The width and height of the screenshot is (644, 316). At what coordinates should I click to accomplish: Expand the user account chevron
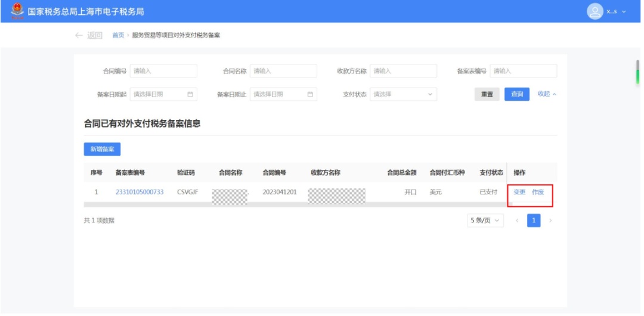click(624, 11)
